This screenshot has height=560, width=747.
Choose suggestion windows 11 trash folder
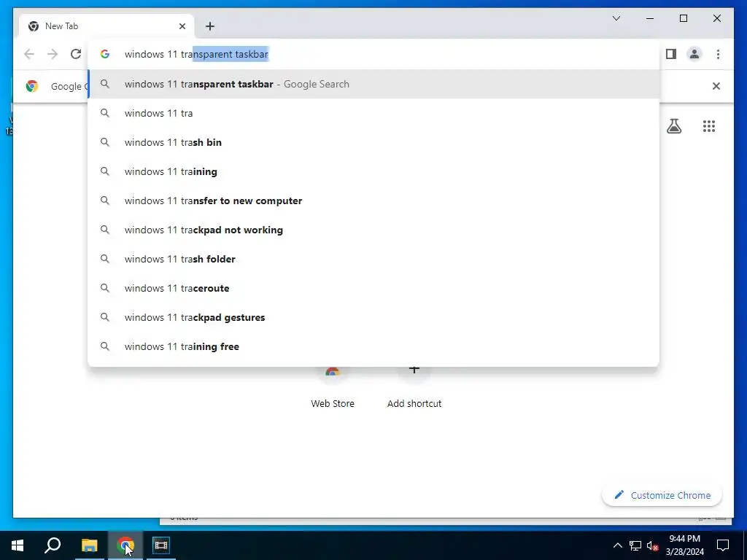[374, 259]
